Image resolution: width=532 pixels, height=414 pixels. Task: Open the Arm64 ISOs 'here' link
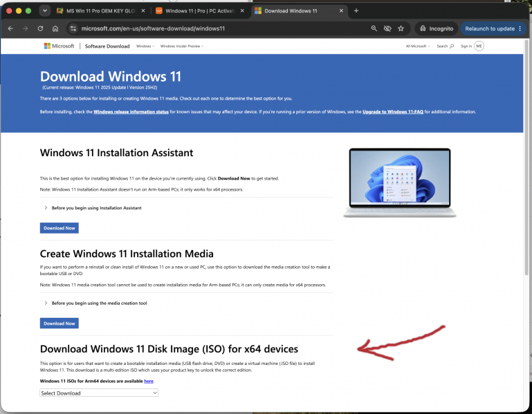149,381
